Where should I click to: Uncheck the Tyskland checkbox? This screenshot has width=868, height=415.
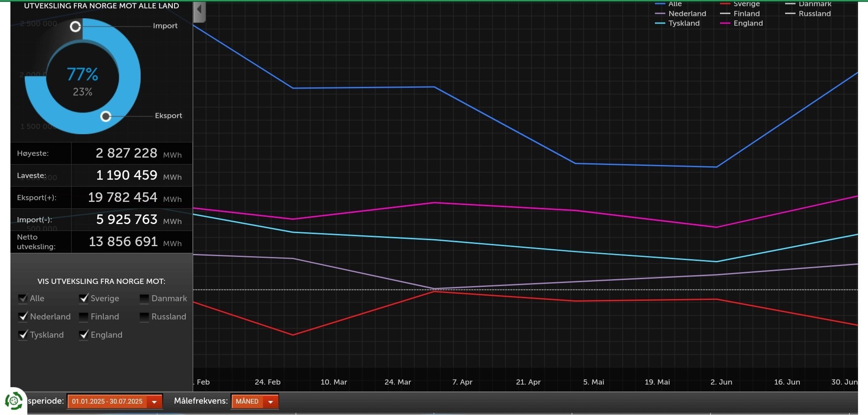click(x=23, y=335)
